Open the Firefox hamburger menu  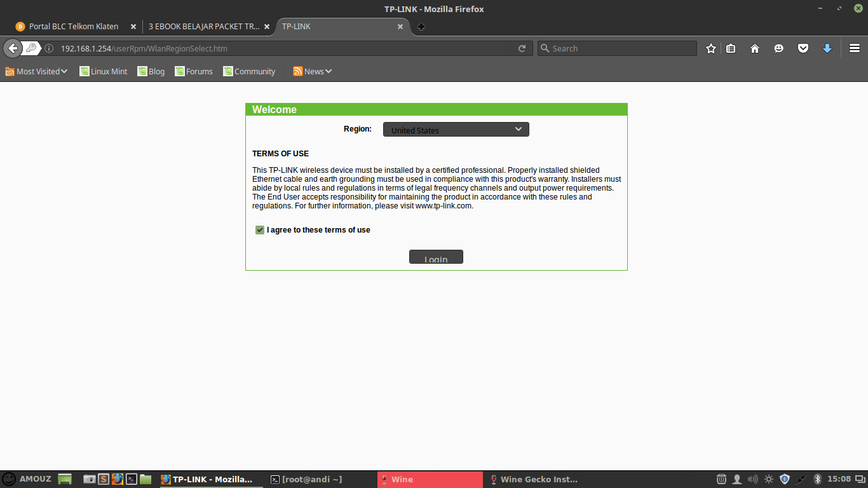click(855, 48)
